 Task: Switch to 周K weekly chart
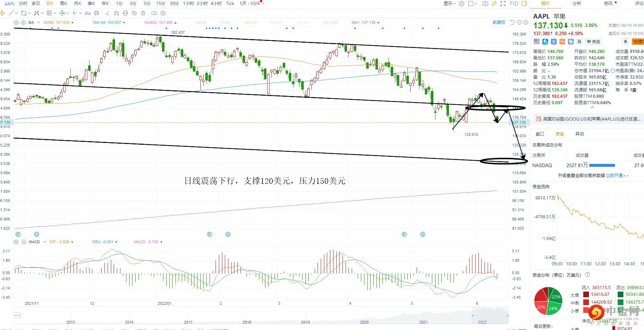point(64,4)
